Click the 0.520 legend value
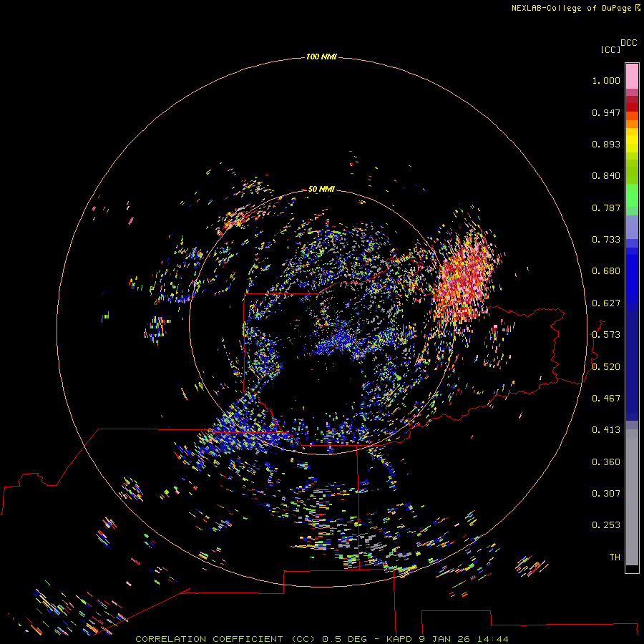644x644 pixels. (x=606, y=367)
